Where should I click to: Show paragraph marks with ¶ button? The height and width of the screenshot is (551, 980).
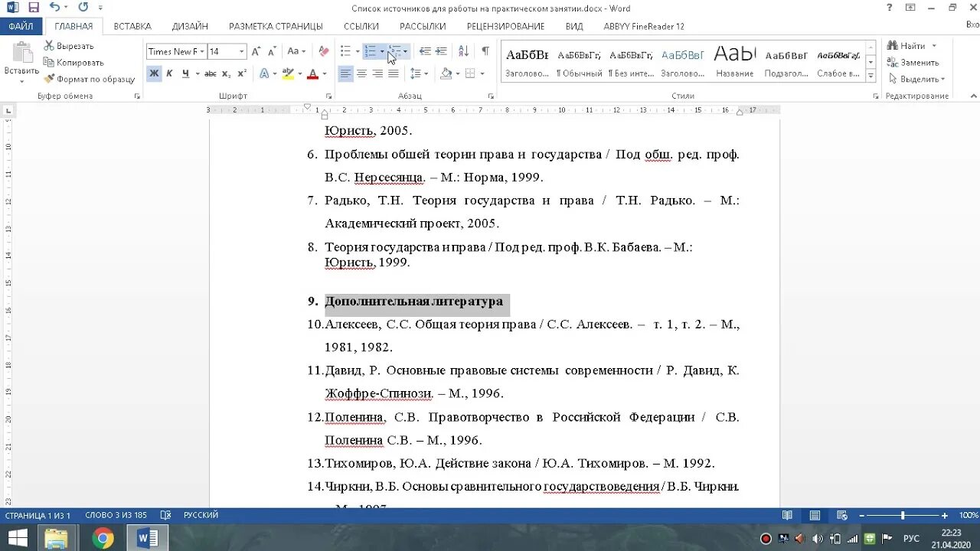(x=485, y=51)
